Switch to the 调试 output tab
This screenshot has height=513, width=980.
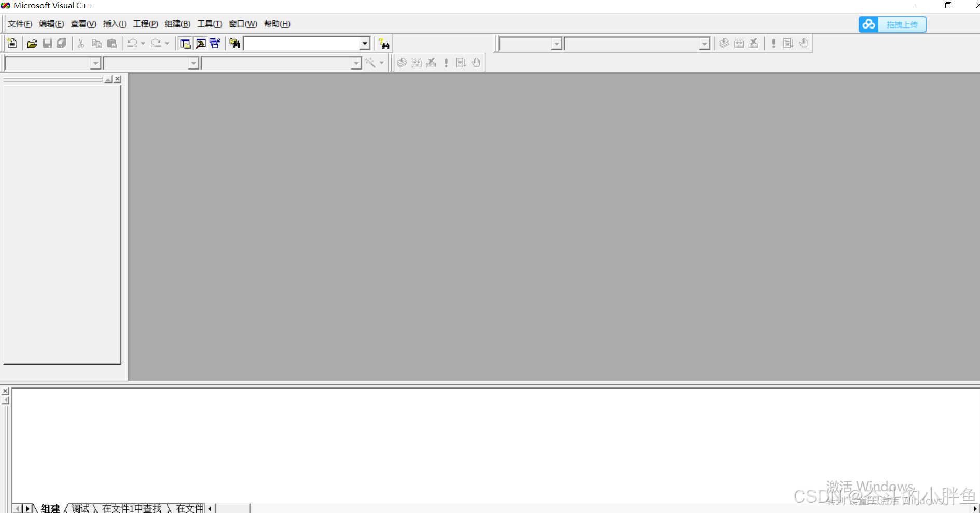(x=80, y=508)
